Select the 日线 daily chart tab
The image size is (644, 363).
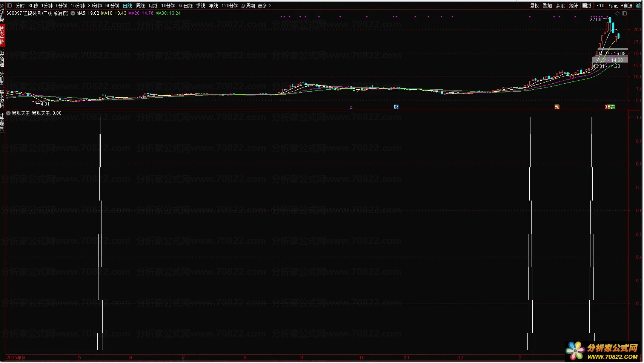pyautogui.click(x=128, y=6)
